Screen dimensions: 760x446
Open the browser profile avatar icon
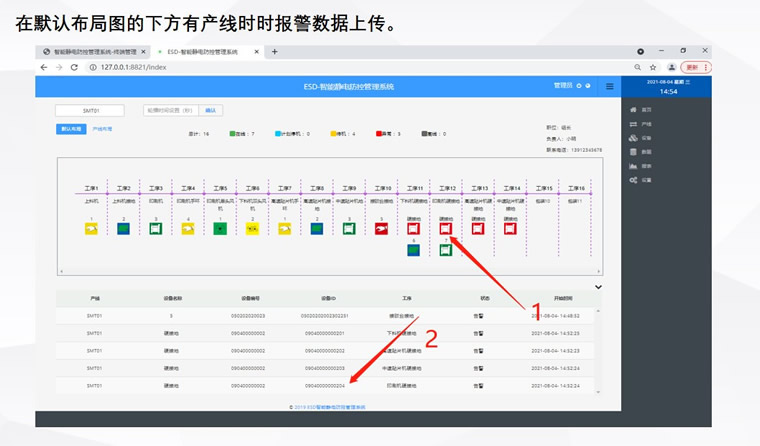click(672, 67)
